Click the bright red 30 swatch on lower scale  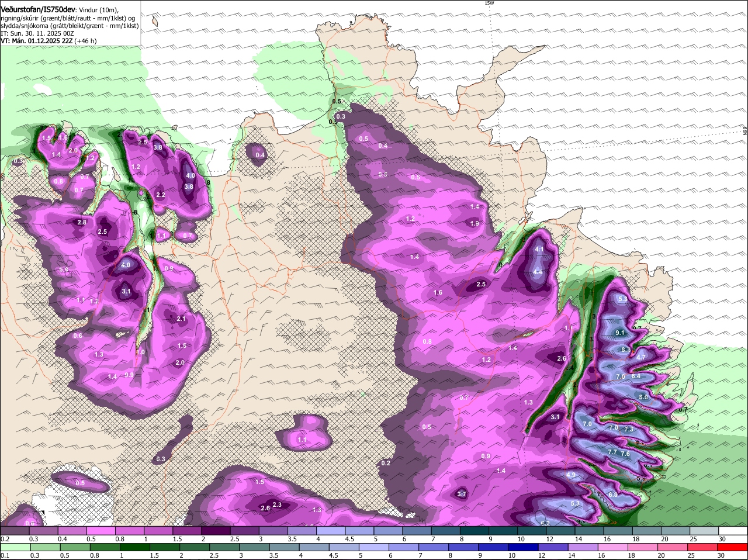pos(732,548)
